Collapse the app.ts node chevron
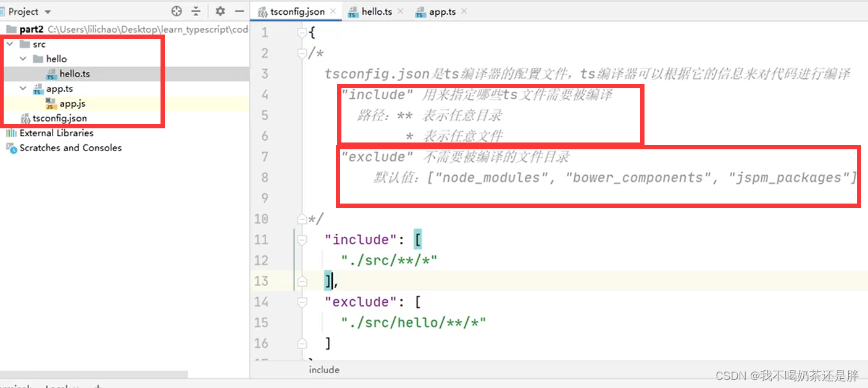 tap(23, 88)
